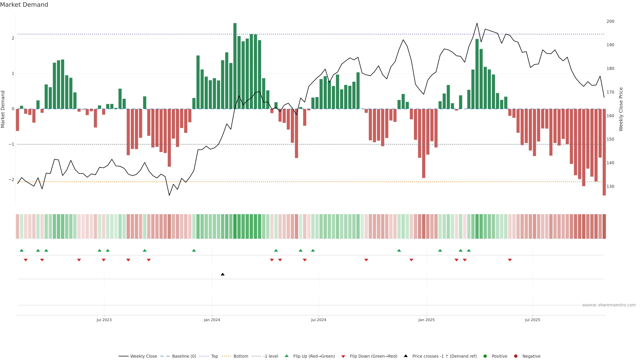Image resolution: width=644 pixels, height=362 pixels.
Task: Click the Jan 2024 x-axis label
Action: point(212,320)
